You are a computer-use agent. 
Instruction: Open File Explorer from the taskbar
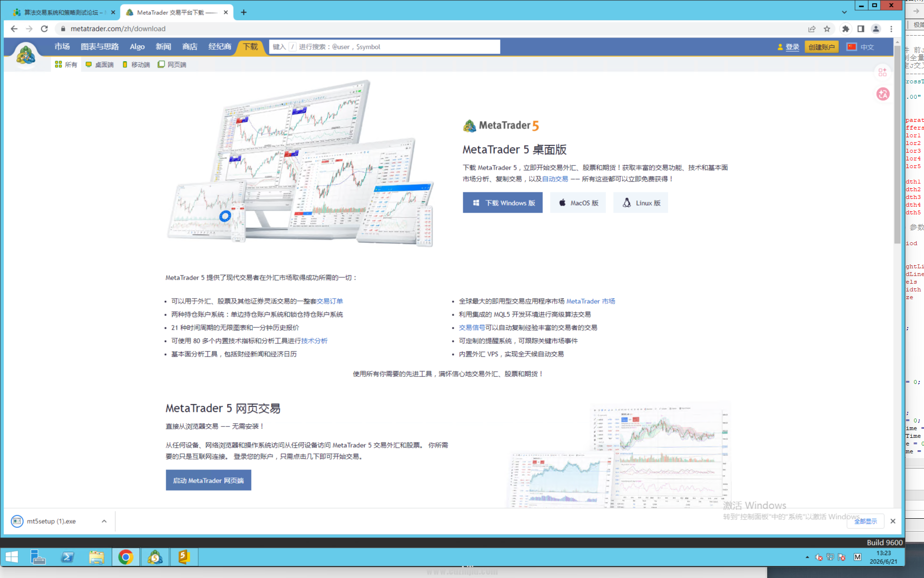click(x=96, y=557)
